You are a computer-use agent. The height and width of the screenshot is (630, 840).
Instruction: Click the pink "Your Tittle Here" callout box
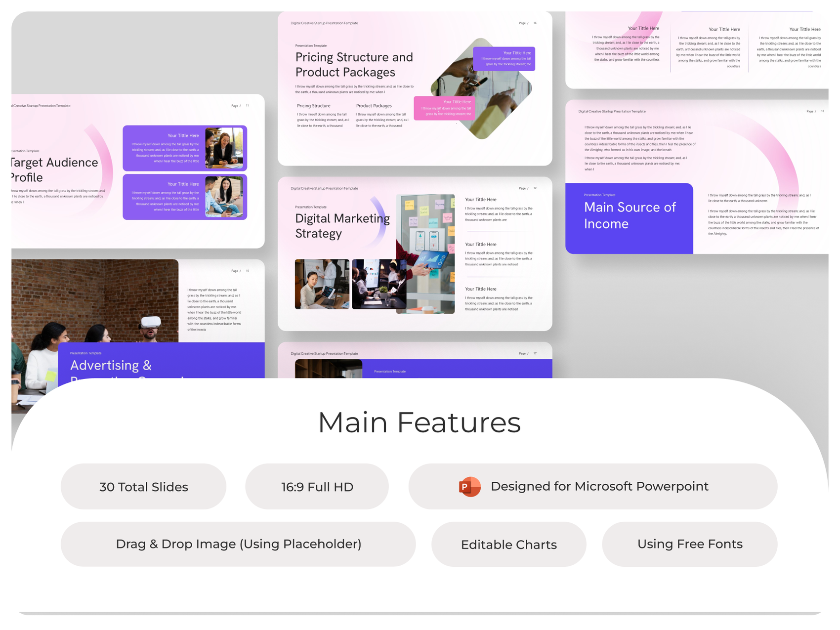(444, 108)
